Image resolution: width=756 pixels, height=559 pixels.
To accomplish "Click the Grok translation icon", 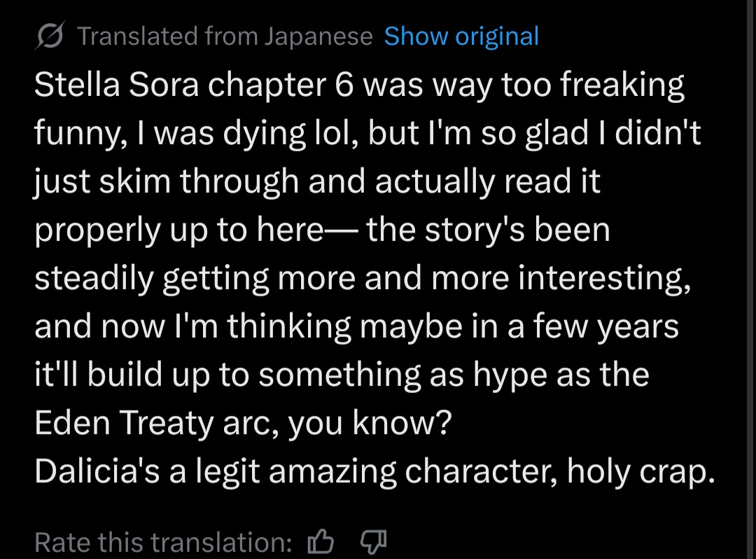I will point(49,36).
